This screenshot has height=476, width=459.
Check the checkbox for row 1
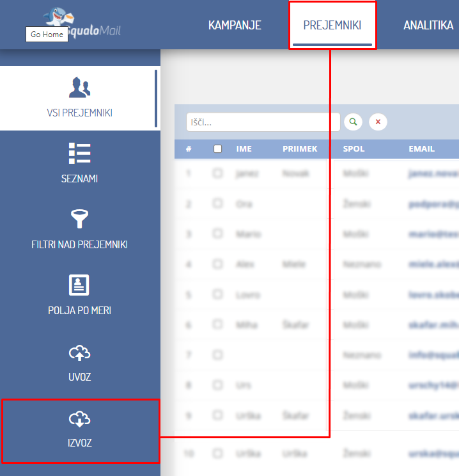point(217,173)
